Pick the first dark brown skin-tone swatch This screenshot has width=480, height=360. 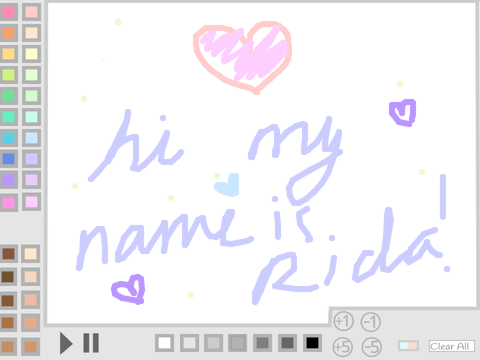click(8, 254)
